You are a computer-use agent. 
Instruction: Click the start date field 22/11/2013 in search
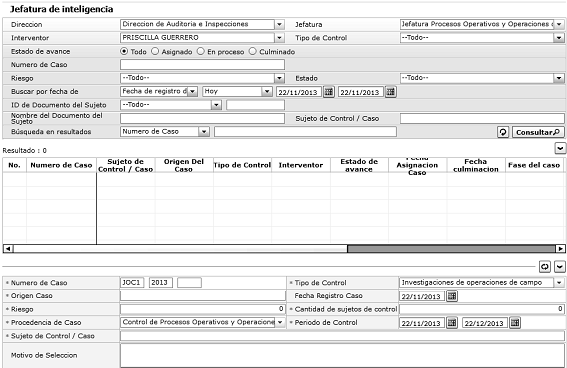[299, 92]
